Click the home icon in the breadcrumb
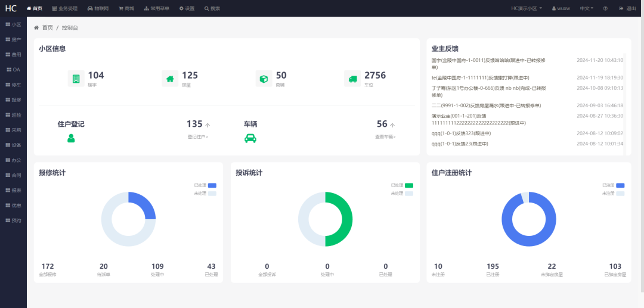 [37, 28]
